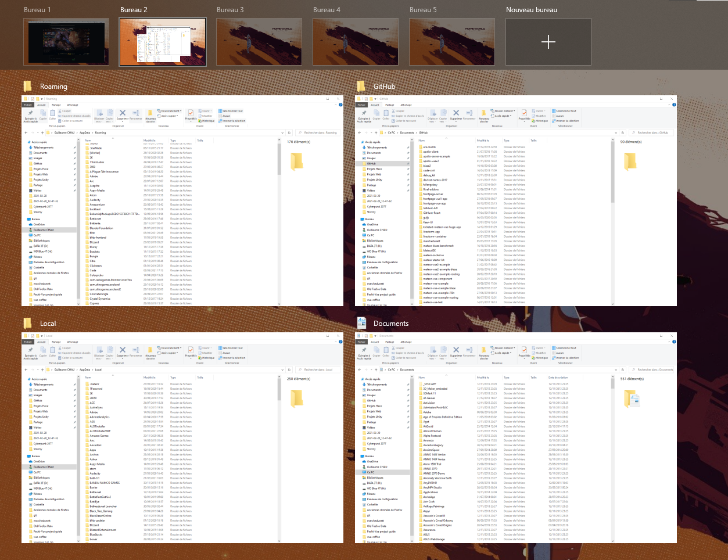Open the Fichier tab in Documents window

click(361, 342)
